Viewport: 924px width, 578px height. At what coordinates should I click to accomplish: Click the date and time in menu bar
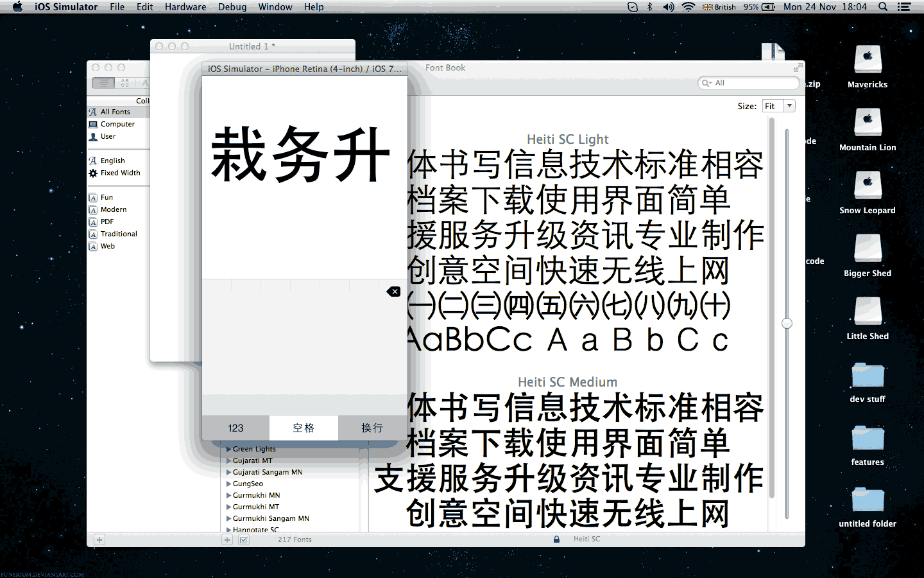pos(825,7)
